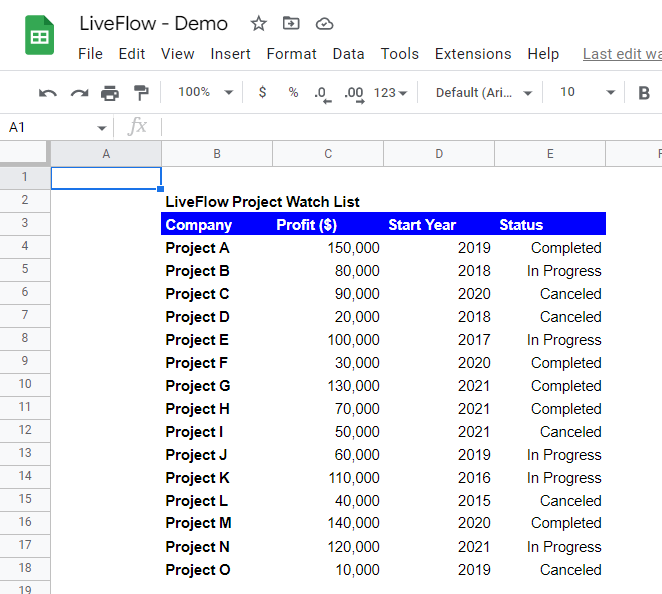Select column A header
This screenshot has height=594, width=662.
pos(106,154)
